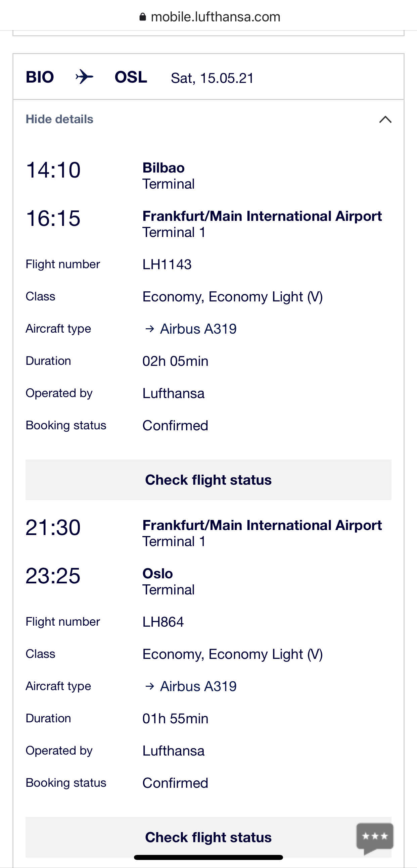Click the BIO origin airport code
The image size is (417, 868).
tap(40, 77)
